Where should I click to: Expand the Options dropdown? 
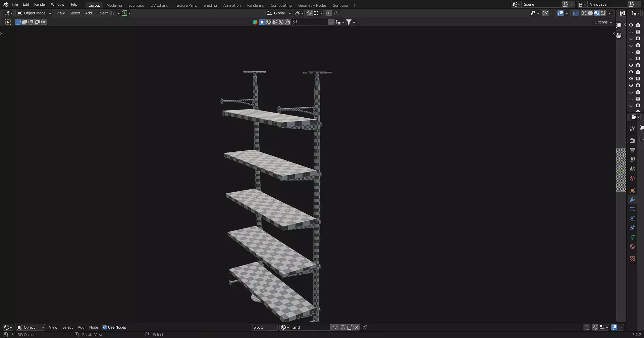coord(603,22)
